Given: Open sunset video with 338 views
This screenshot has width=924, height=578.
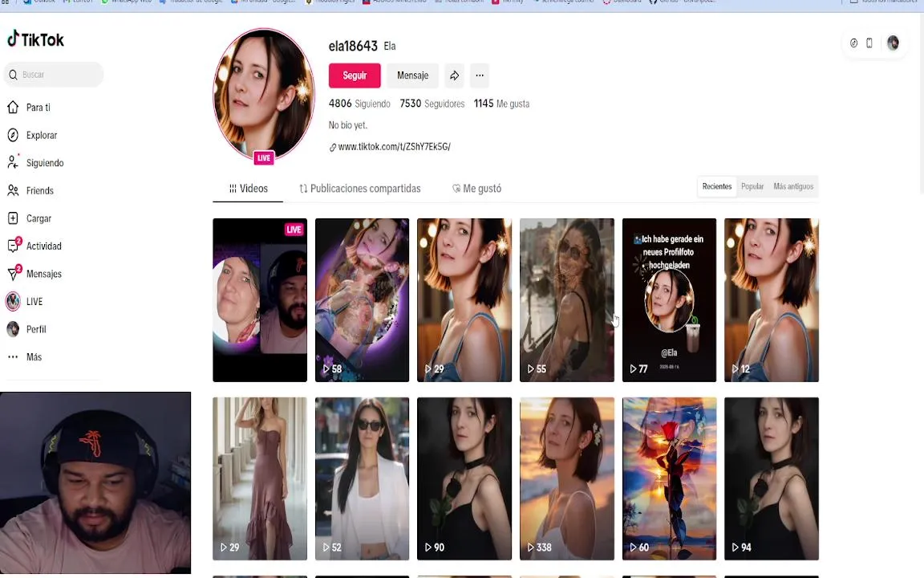Looking at the screenshot, I should point(567,478).
